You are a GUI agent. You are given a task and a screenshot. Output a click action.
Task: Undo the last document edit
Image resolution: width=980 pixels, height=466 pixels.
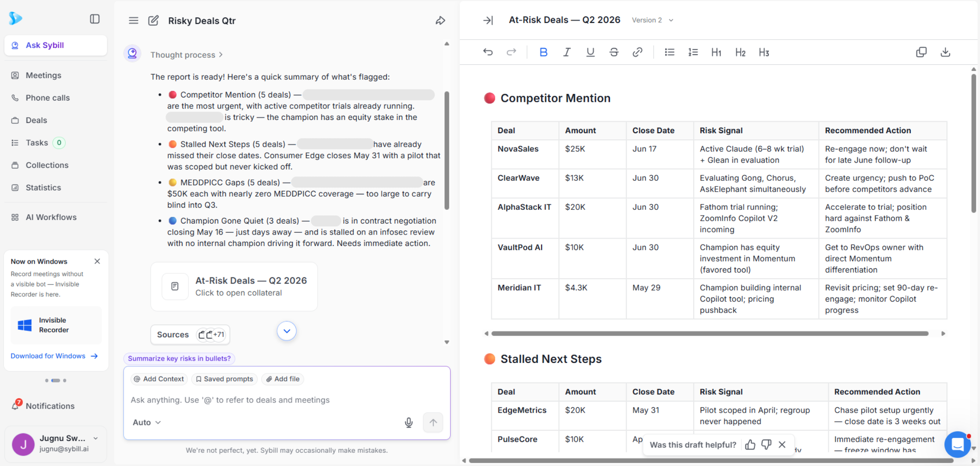[488, 52]
